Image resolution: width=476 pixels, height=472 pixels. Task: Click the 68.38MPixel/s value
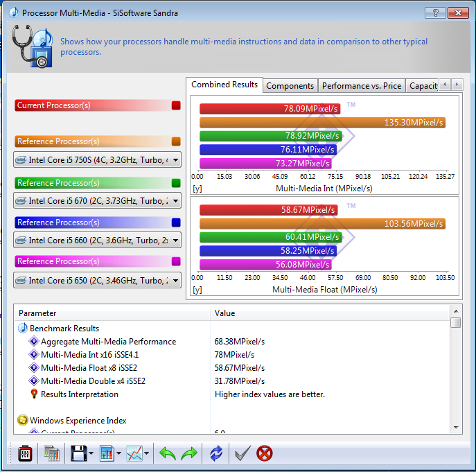pos(240,342)
